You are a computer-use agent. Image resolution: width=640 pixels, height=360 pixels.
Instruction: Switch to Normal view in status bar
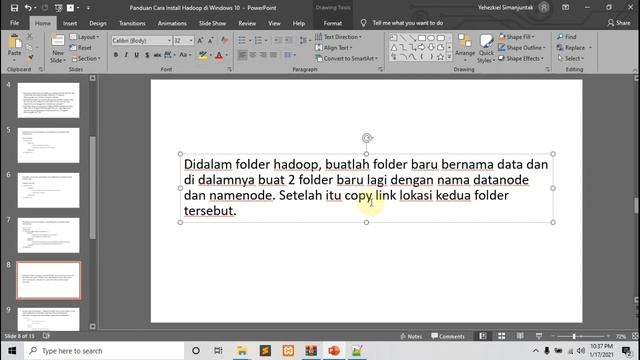(483, 336)
